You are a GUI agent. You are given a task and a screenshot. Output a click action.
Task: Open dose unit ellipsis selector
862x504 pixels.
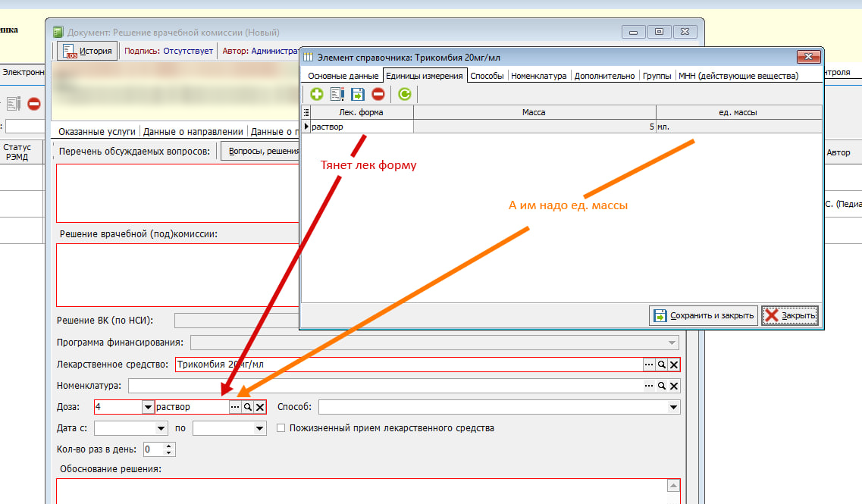click(x=235, y=407)
